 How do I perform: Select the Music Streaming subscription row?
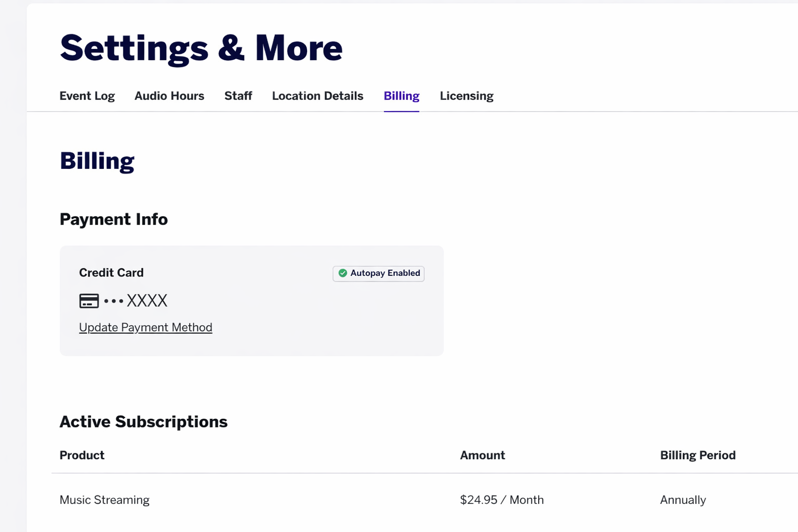click(425, 500)
